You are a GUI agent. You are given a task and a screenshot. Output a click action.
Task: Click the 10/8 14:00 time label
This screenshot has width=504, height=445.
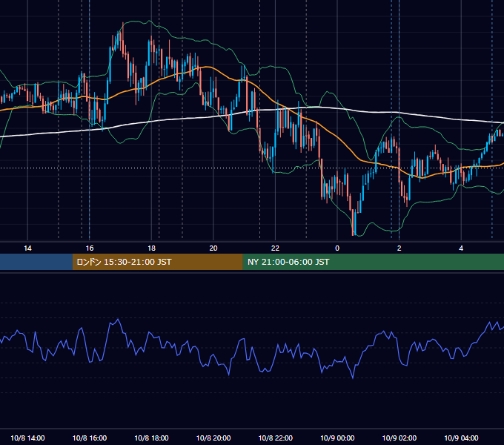tap(27, 438)
